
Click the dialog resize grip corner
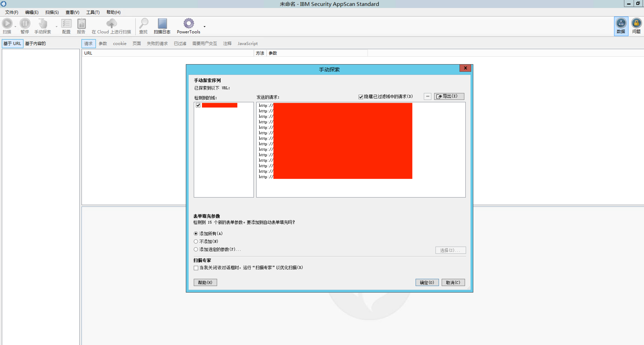click(x=469, y=288)
